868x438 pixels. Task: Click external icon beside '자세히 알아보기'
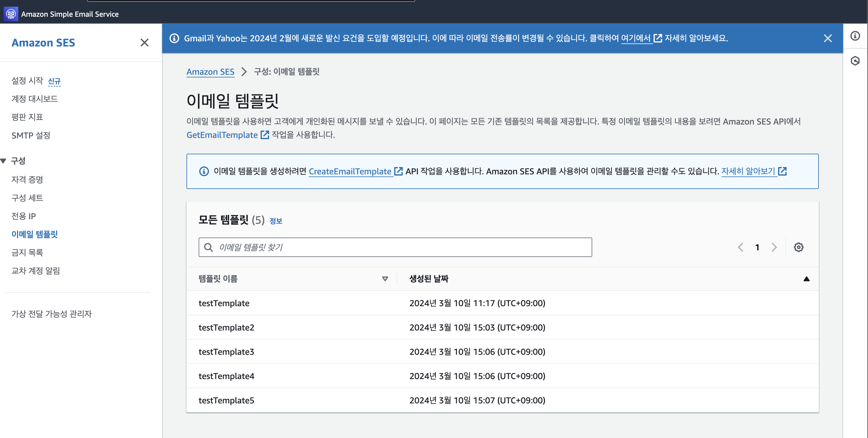point(782,171)
